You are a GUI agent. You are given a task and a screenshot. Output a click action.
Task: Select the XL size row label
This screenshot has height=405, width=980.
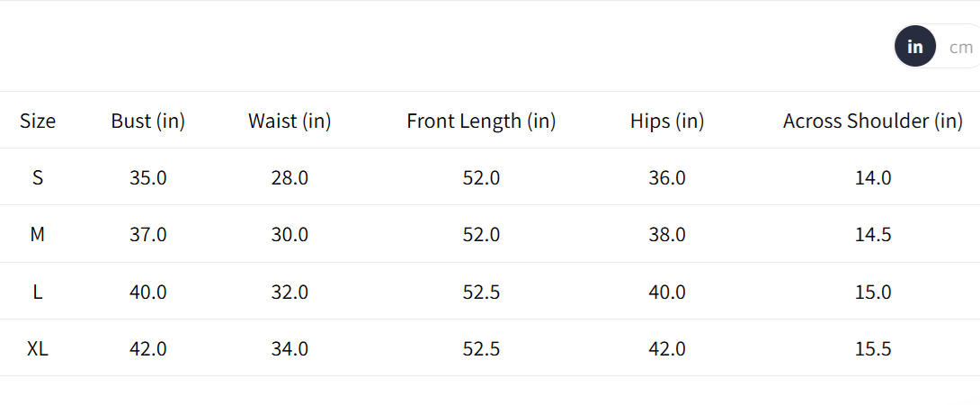[x=38, y=349]
